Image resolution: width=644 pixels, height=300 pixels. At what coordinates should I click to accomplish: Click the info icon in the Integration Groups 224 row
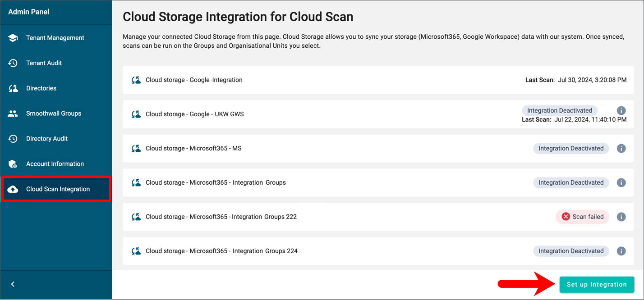click(621, 251)
